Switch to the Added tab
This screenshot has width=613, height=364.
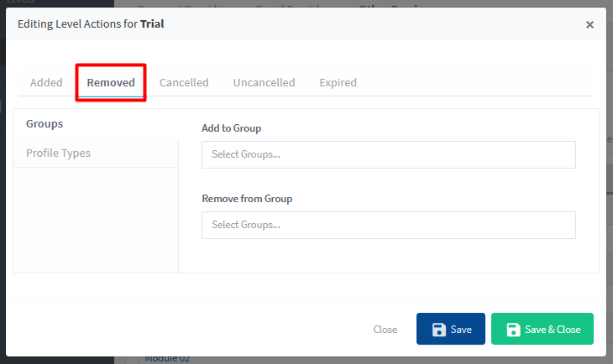(x=46, y=82)
